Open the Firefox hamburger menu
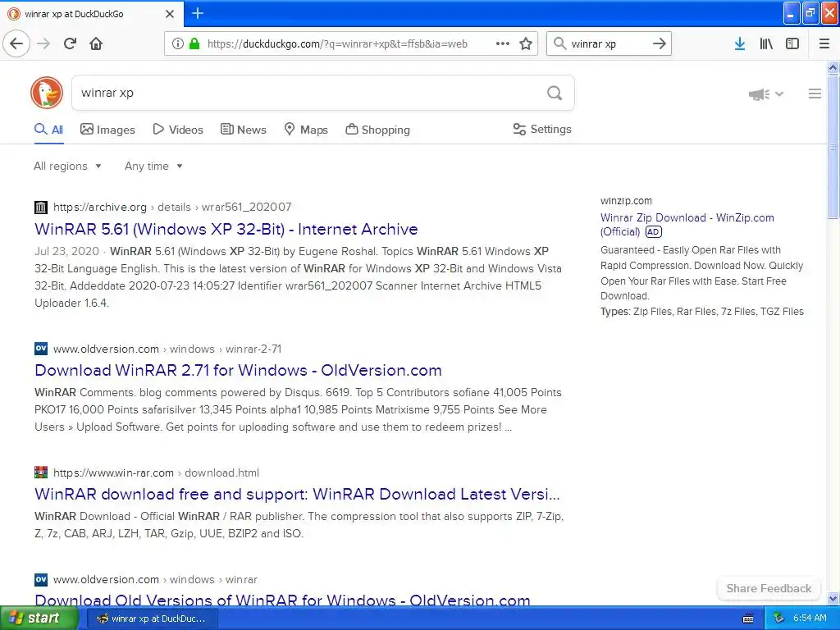Screen dimensions: 840x630 tap(824, 43)
